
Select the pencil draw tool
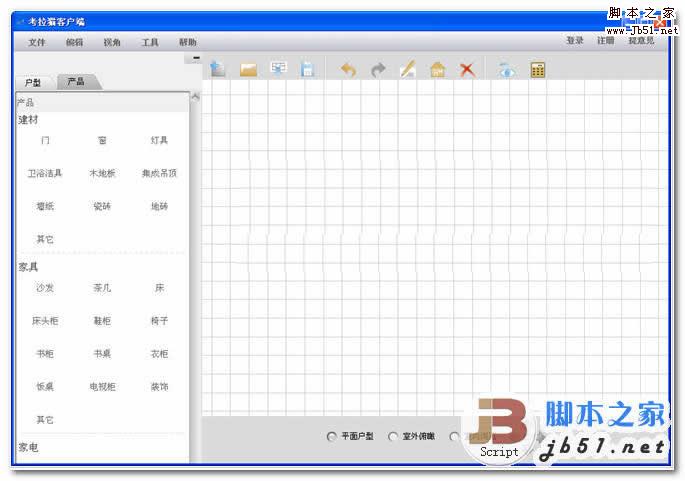click(407, 69)
